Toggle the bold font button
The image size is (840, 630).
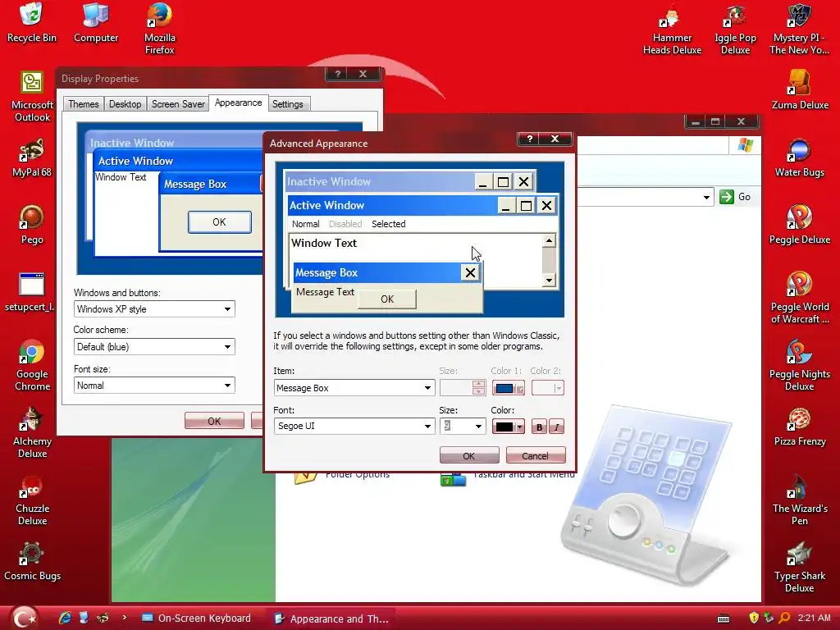tap(540, 427)
